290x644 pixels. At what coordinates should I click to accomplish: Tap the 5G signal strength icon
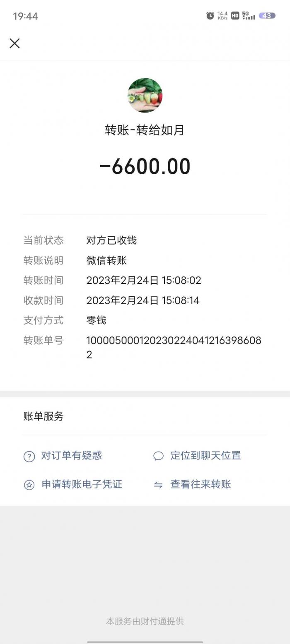[x=249, y=16]
